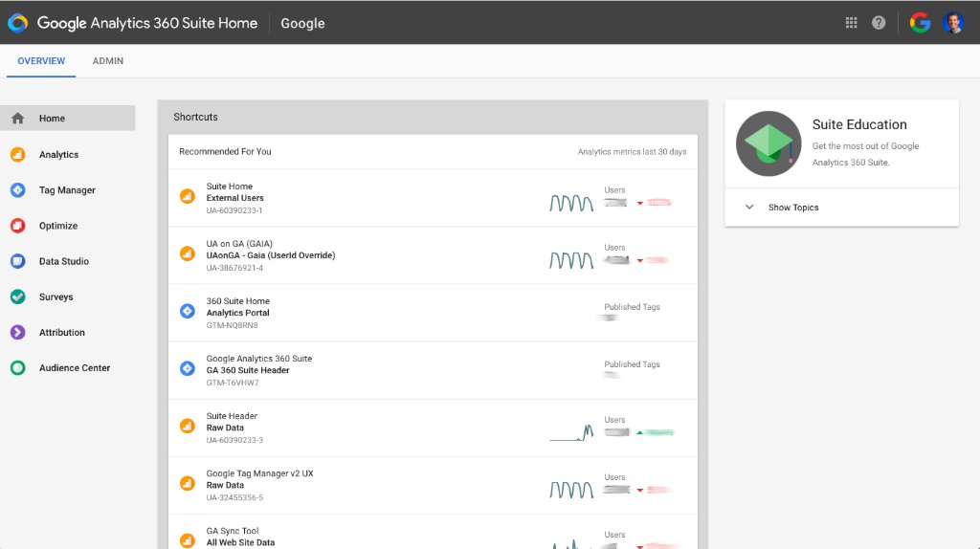Click the Data Studio sidebar icon

(17, 261)
